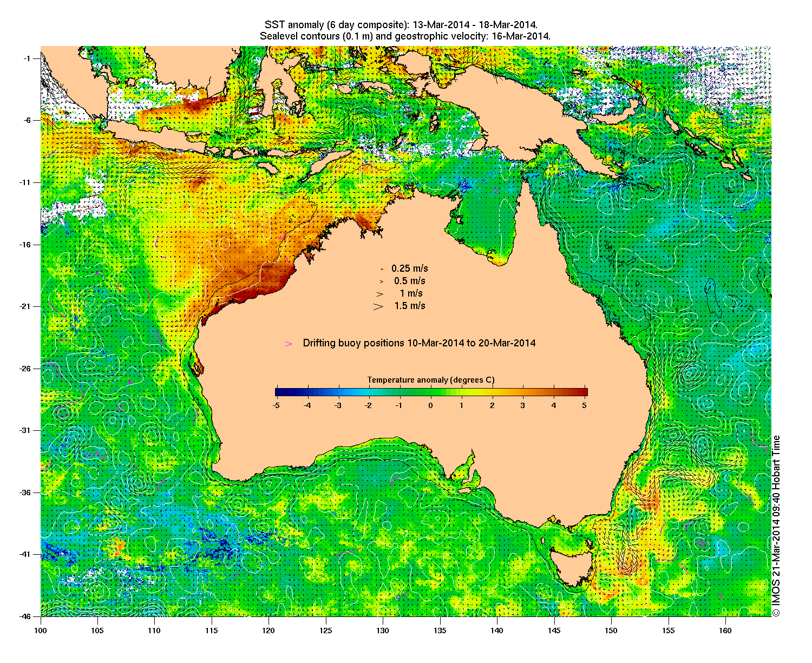Pick the orange section of colorbar near 3
The width and height of the screenshot is (812, 663).
523,392
